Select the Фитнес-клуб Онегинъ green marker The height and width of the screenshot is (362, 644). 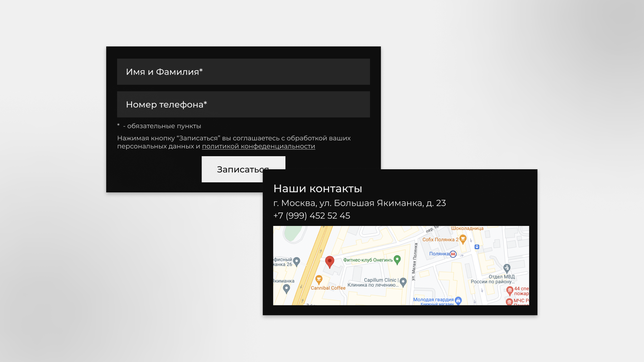tap(397, 260)
